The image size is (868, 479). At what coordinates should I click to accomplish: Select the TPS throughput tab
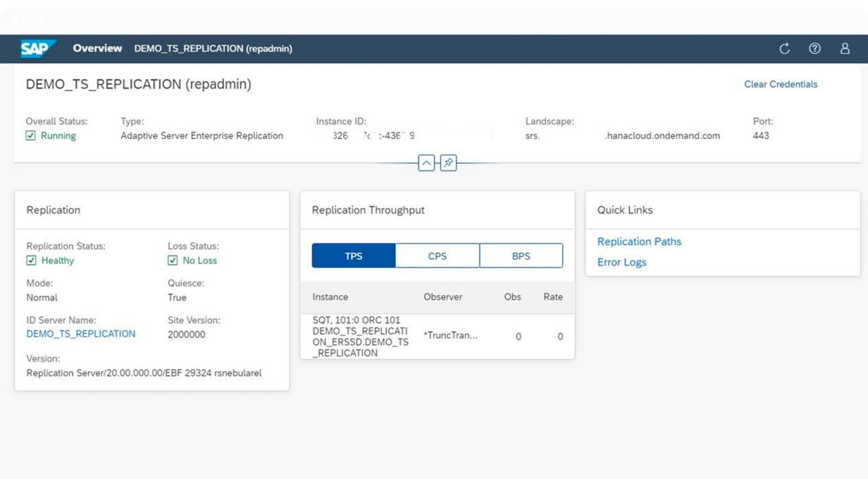(354, 256)
